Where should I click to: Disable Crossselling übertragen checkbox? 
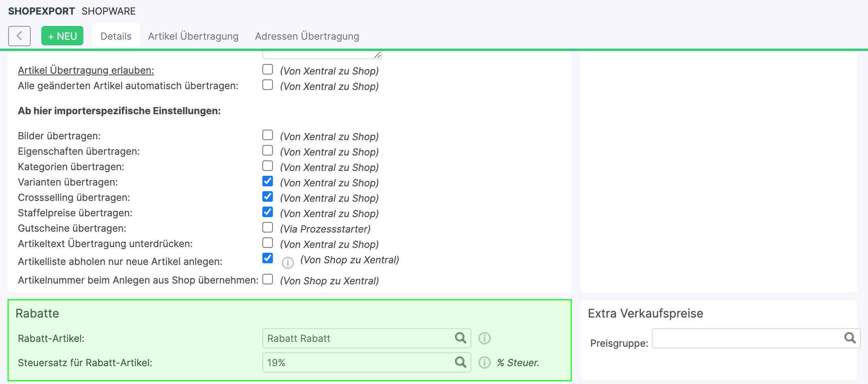point(268,196)
